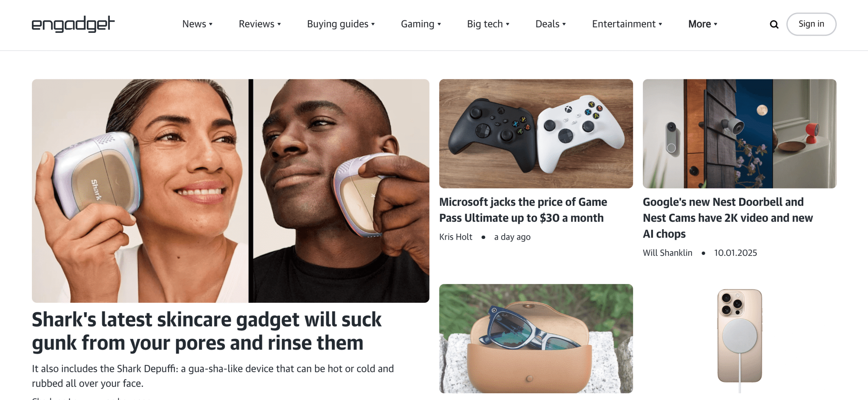868x400 pixels.
Task: Open the Nest Doorbell article thumbnail
Action: [739, 134]
